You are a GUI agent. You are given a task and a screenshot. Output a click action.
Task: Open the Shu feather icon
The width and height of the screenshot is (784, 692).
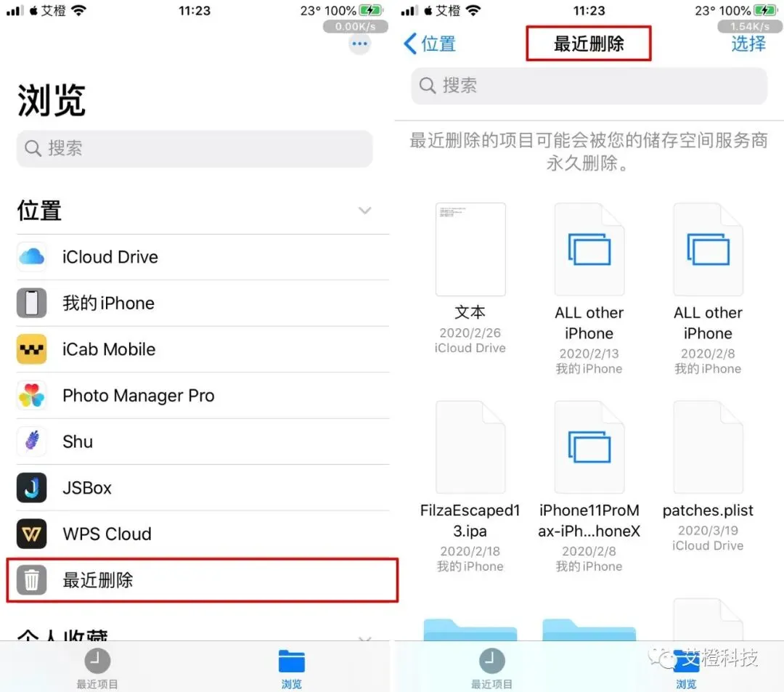(x=32, y=441)
